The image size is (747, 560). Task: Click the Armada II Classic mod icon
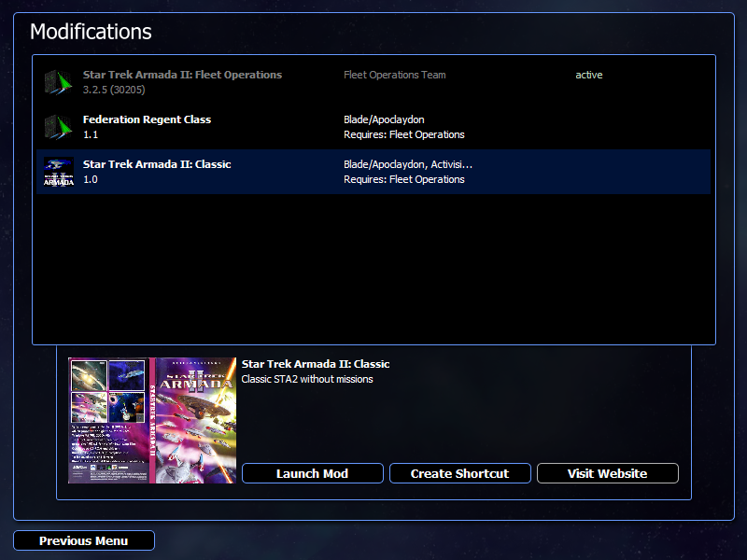(59, 172)
